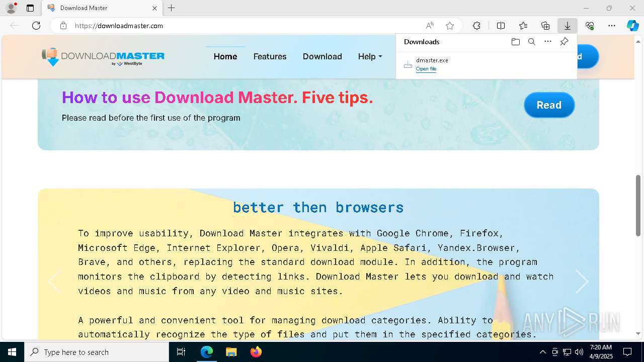
Task: Toggle the Downloads toolbar button
Action: pos(568,26)
